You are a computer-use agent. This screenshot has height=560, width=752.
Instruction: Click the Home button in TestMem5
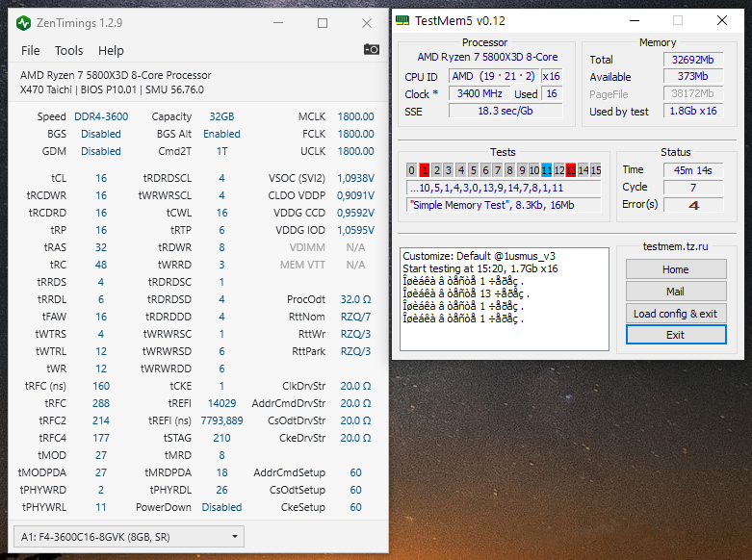point(676,269)
